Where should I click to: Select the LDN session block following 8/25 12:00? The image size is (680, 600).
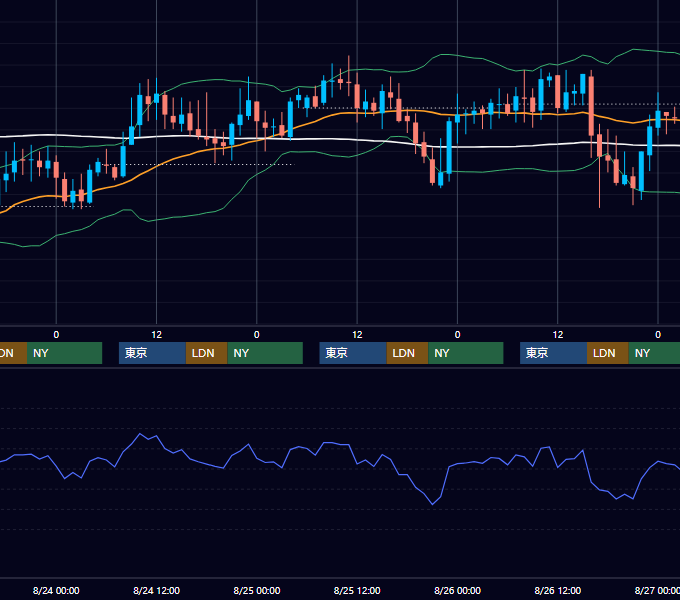coord(407,353)
